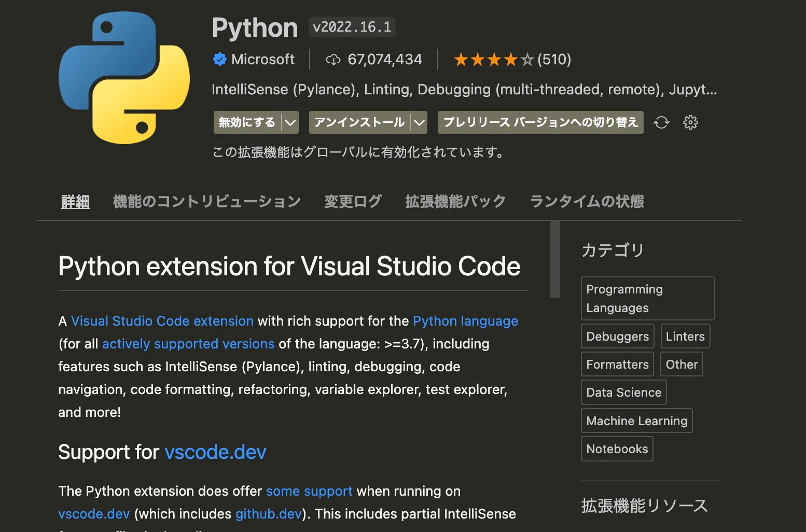Expand the 無効にする dropdown arrow
The height and width of the screenshot is (532, 806).
click(x=290, y=122)
